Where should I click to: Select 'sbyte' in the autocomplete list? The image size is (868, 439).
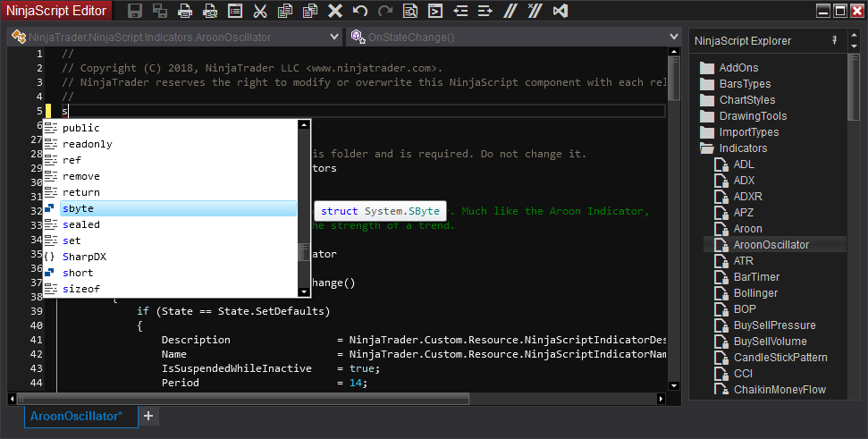tap(178, 208)
